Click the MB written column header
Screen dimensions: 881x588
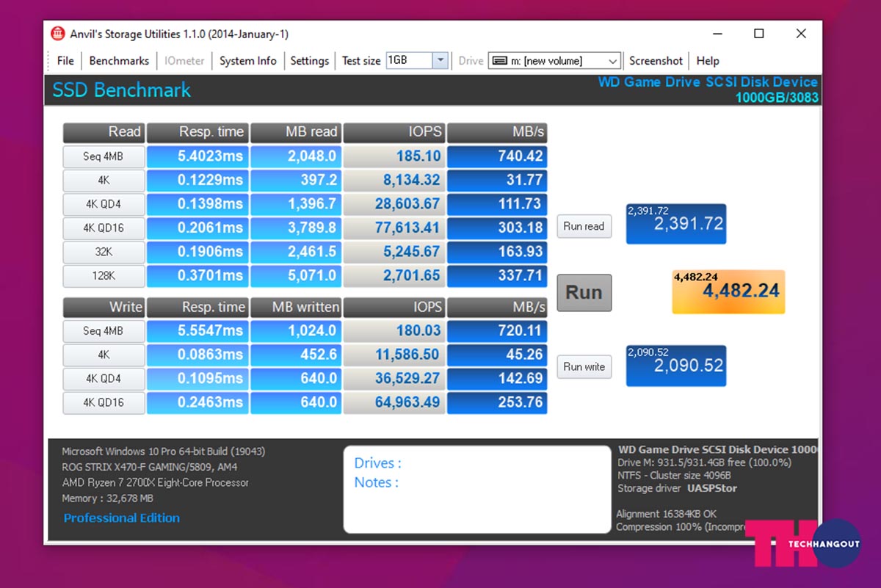point(296,307)
